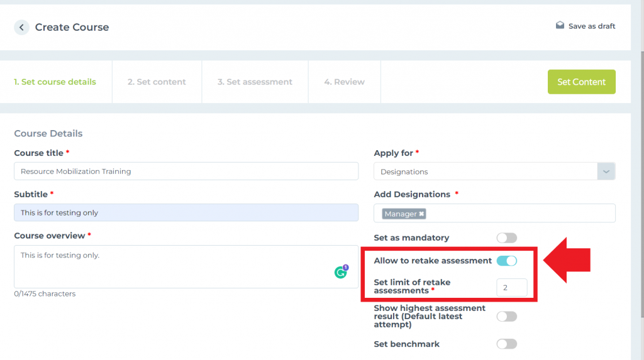The image size is (644, 360).
Task: Open the Apply for dropdown arrow
Action: [606, 172]
